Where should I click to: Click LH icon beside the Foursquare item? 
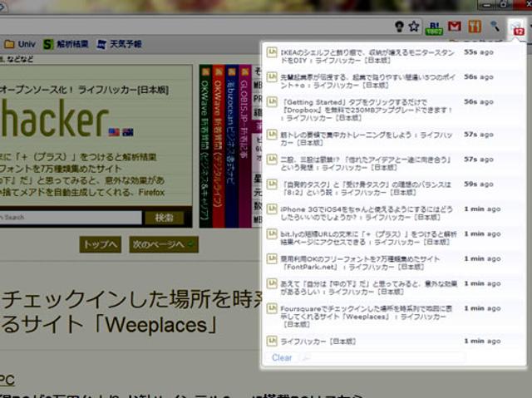tap(272, 308)
